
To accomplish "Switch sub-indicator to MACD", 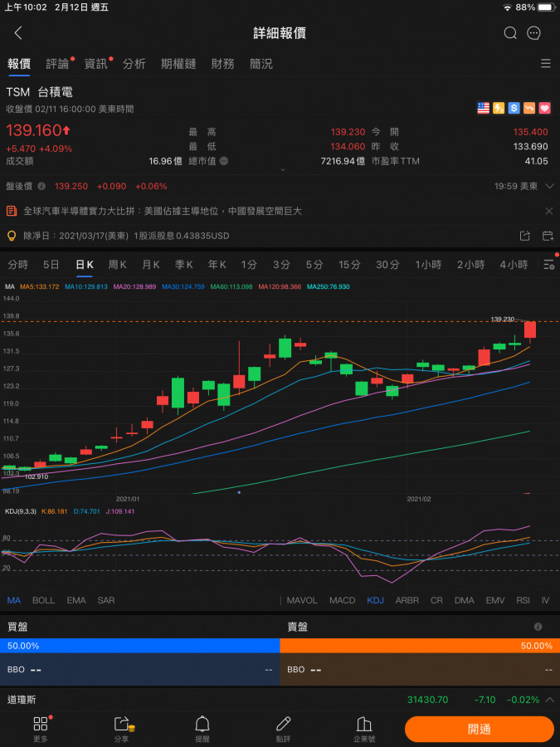I will tap(342, 600).
